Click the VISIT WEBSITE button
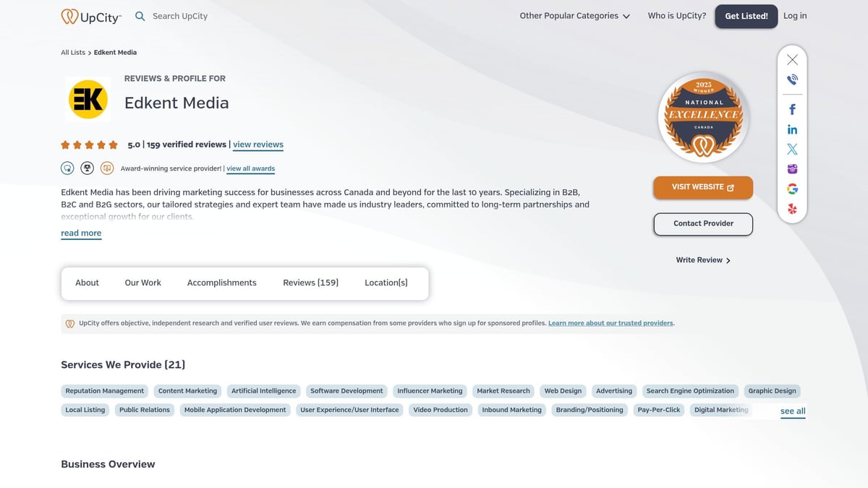This screenshot has height=488, width=868. click(x=703, y=187)
